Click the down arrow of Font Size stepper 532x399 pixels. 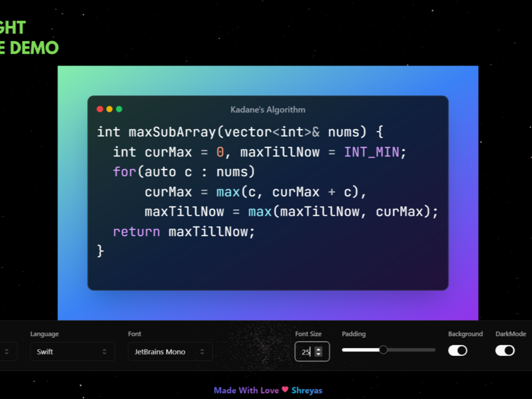[x=318, y=354]
